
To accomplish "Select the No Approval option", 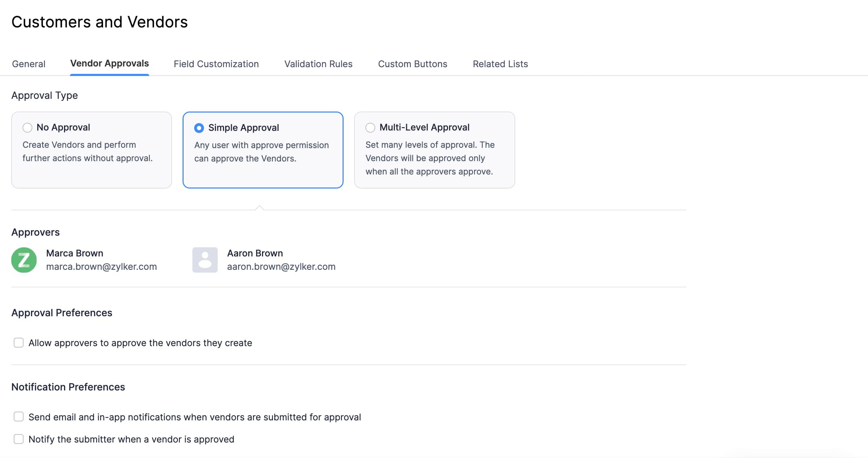I will pos(27,127).
